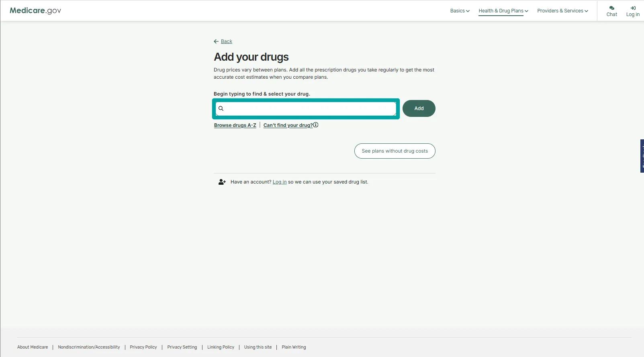The width and height of the screenshot is (644, 357).
Task: Click the add-user account icon
Action: 222,182
